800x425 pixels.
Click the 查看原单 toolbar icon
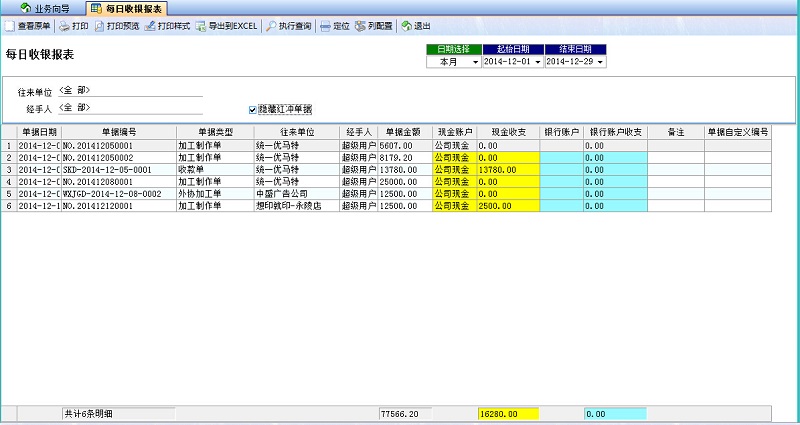[10, 26]
